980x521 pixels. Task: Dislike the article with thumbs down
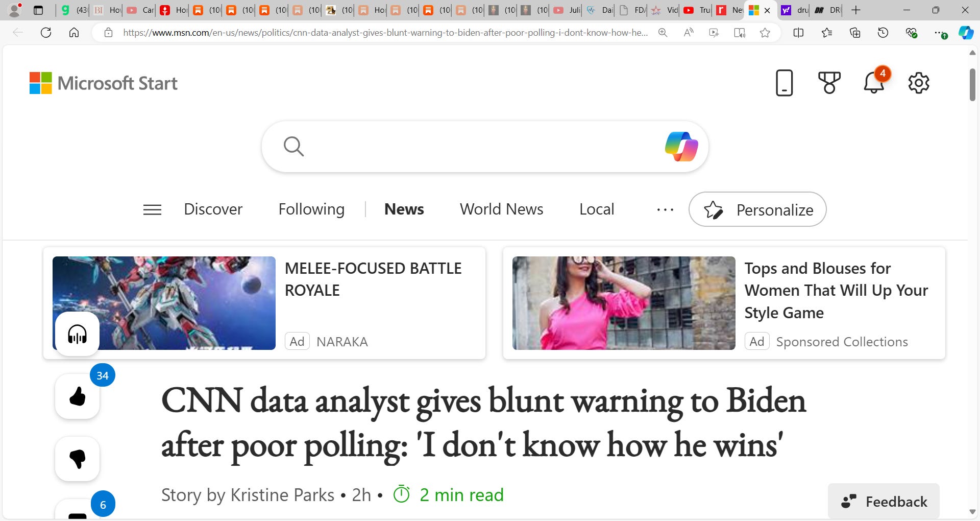pos(78,459)
